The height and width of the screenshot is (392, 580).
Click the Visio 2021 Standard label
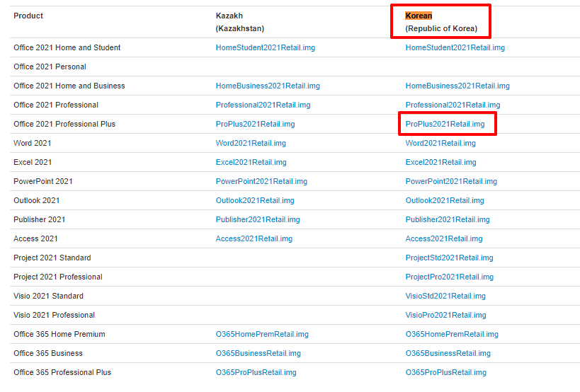[48, 296]
